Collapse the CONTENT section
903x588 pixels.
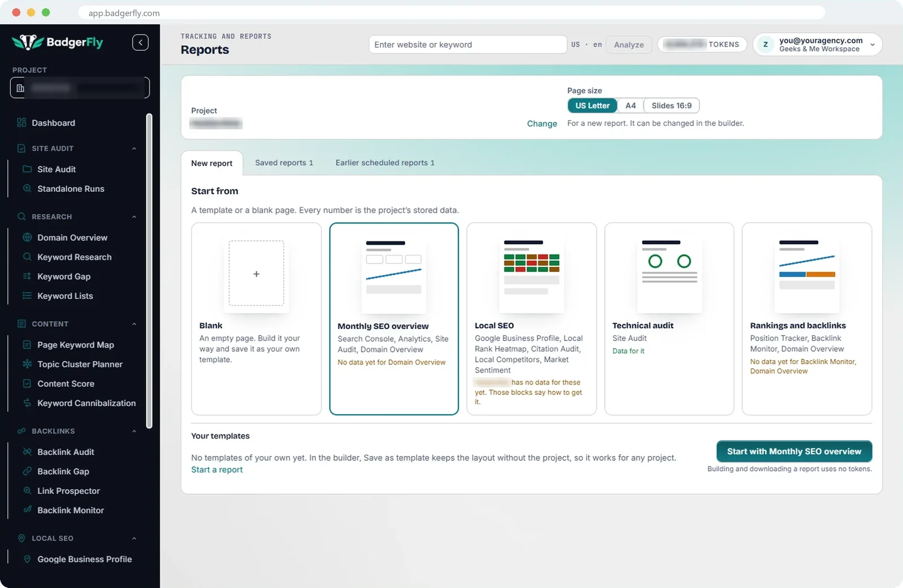click(134, 324)
